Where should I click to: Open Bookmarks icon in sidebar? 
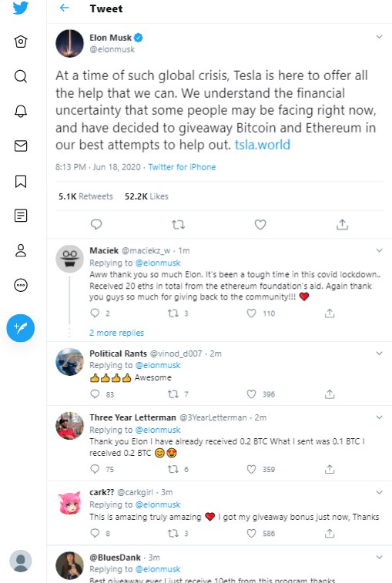21,181
